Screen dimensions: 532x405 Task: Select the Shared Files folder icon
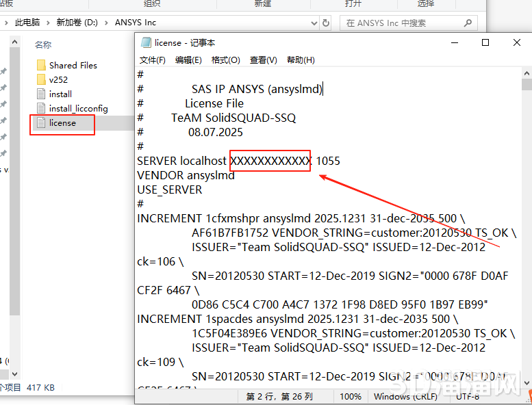tap(40, 66)
